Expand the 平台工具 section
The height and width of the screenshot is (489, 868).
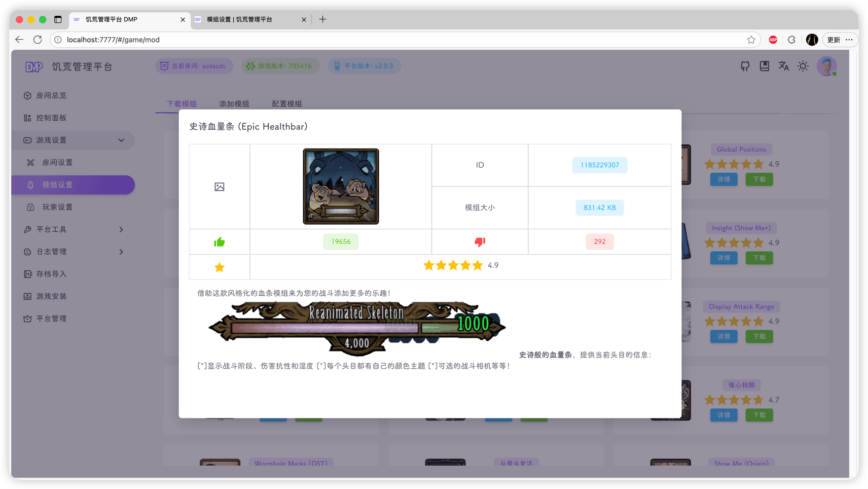click(x=121, y=229)
